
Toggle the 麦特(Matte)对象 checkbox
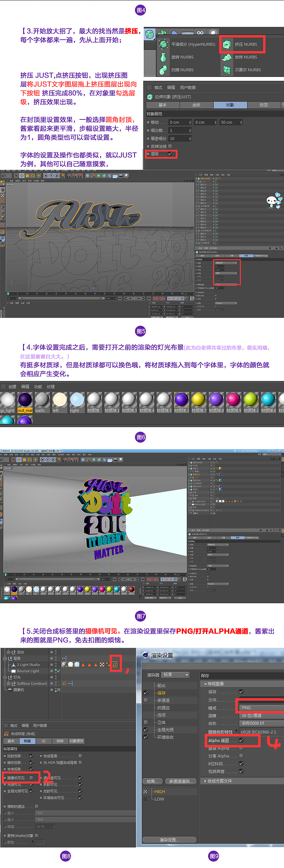point(37,835)
